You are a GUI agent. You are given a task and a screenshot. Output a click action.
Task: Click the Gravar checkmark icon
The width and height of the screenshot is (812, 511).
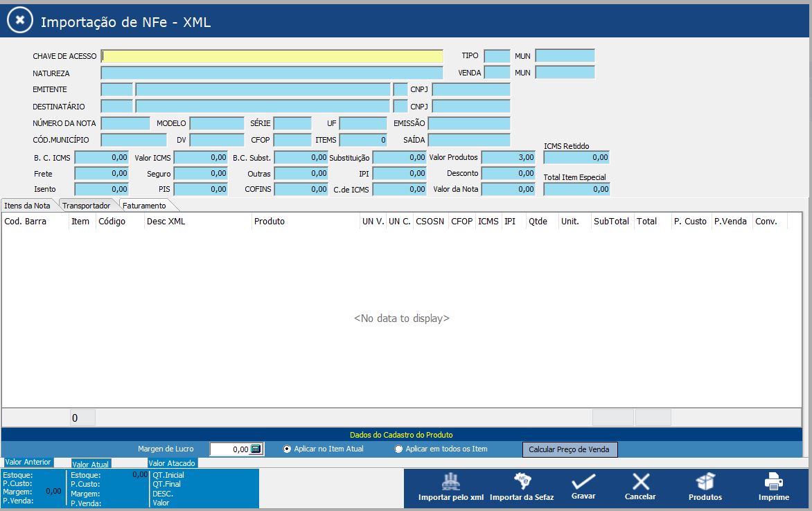(583, 482)
